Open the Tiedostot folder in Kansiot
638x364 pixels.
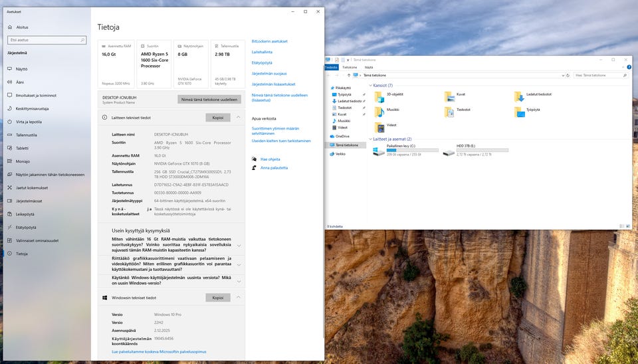point(458,112)
